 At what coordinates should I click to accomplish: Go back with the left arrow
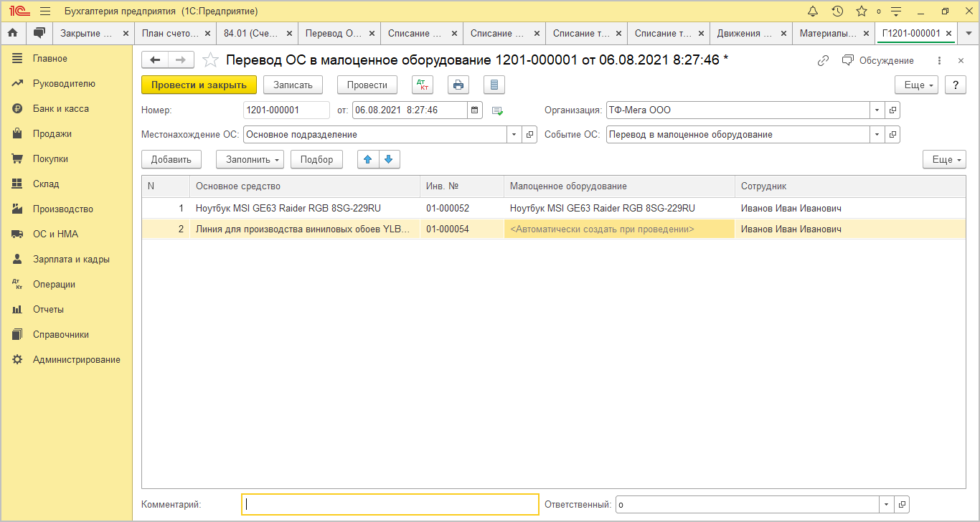(155, 60)
